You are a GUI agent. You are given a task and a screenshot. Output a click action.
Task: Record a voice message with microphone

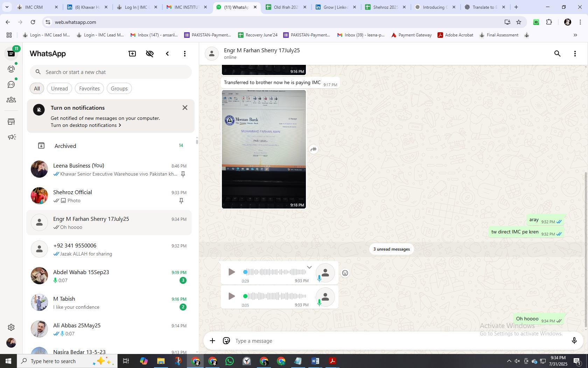click(574, 341)
